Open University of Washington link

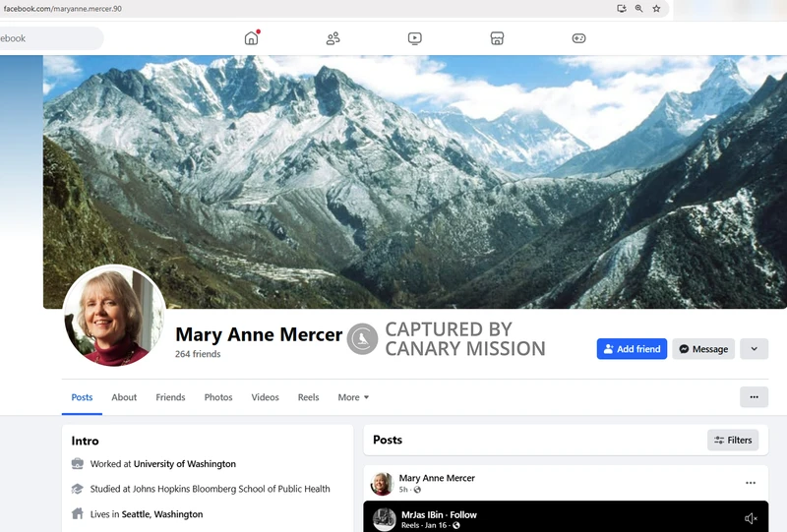point(185,464)
